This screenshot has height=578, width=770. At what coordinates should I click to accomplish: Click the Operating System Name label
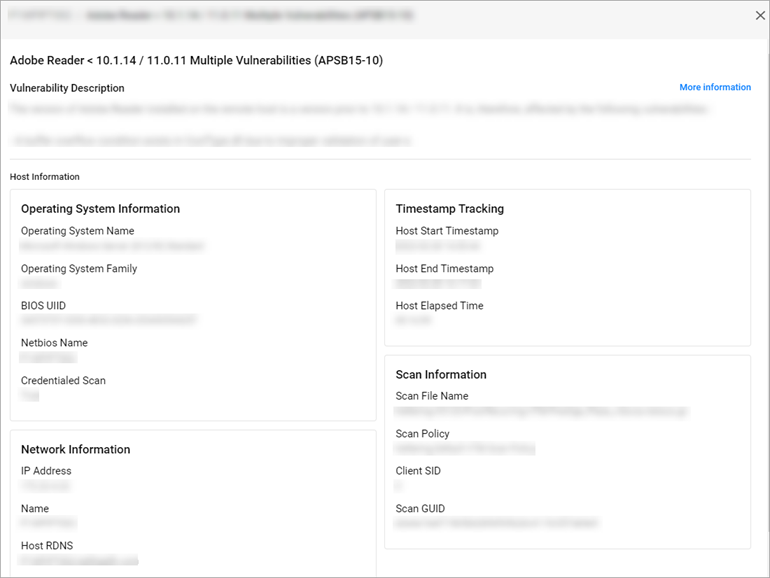click(x=78, y=231)
